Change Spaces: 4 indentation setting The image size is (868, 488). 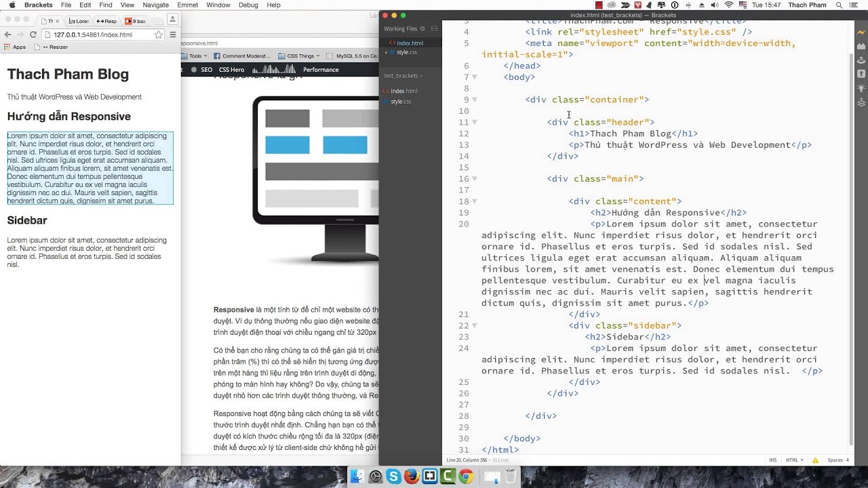tap(838, 460)
